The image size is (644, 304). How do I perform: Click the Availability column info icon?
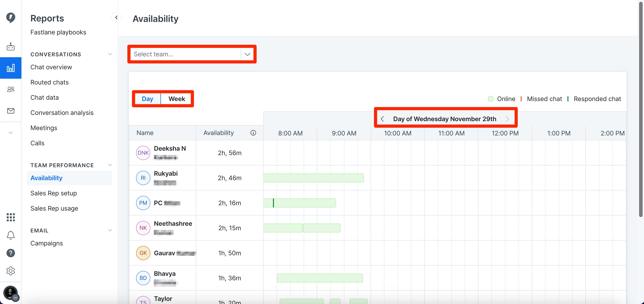click(253, 133)
